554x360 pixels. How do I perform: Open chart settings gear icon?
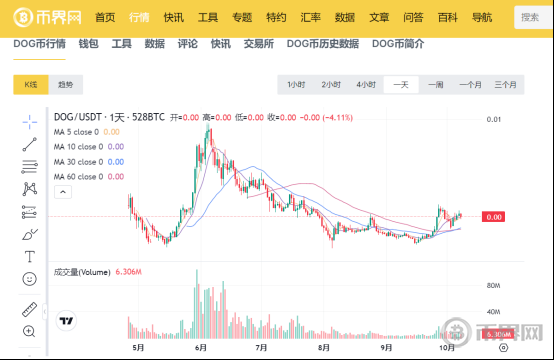coord(503,348)
